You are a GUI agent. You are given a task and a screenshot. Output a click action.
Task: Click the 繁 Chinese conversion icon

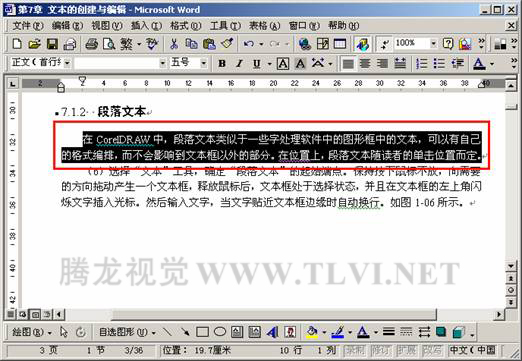(126, 44)
